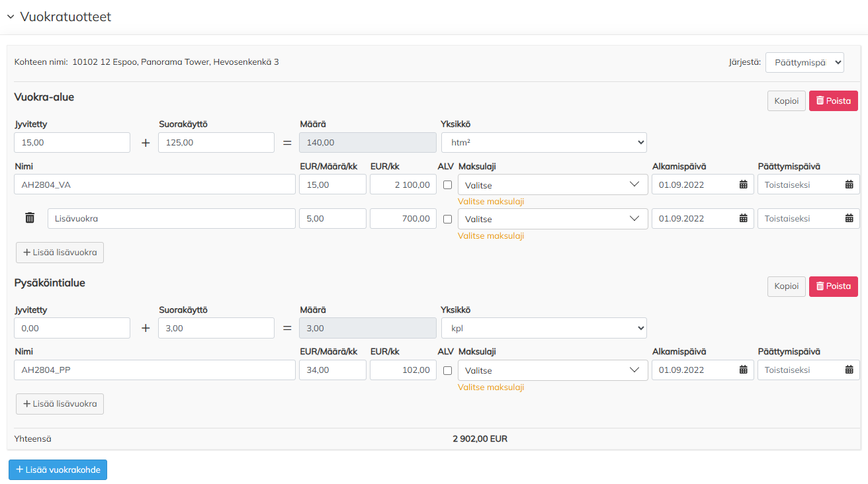Image resolution: width=868 pixels, height=484 pixels.
Task: Open calendar for AH2804_PP Päättymispäivä
Action: click(849, 370)
